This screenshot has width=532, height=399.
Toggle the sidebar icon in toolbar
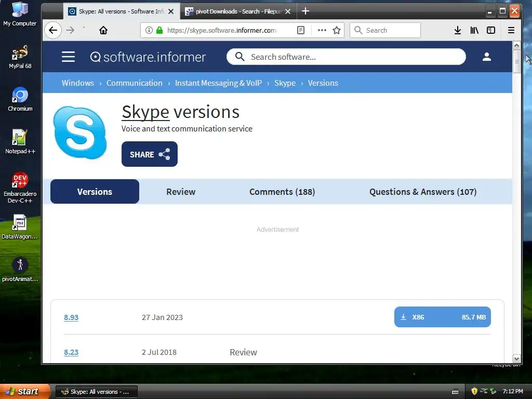(x=491, y=30)
